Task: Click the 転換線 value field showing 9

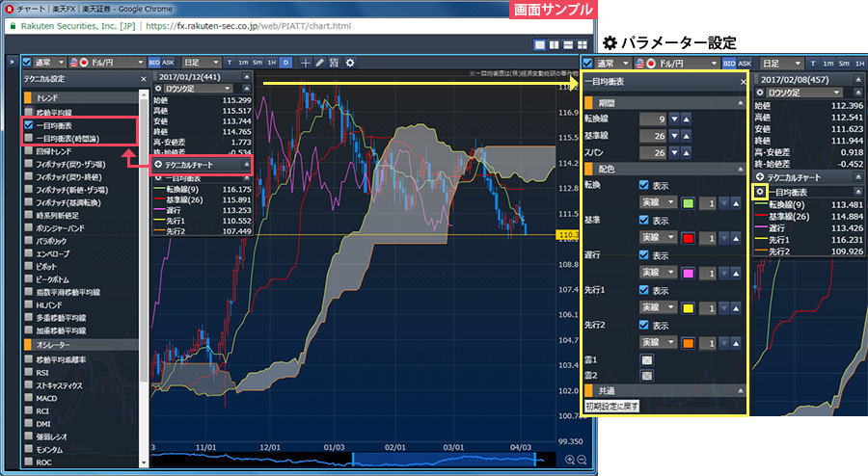Action: pyautogui.click(x=653, y=119)
